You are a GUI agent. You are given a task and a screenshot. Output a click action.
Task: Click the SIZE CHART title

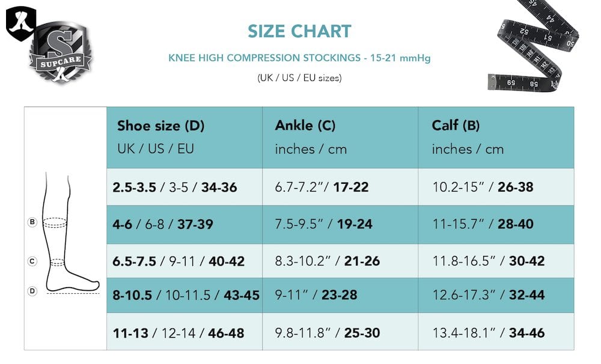(x=299, y=31)
